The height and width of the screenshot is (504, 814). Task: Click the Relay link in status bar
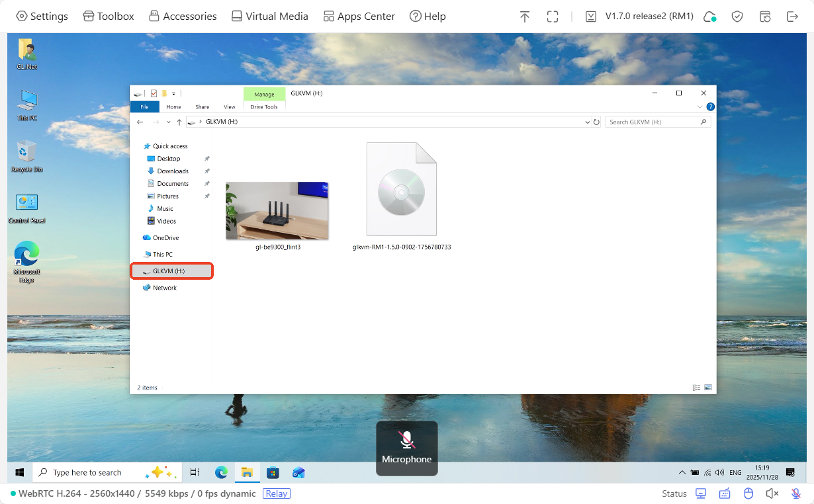click(x=276, y=493)
